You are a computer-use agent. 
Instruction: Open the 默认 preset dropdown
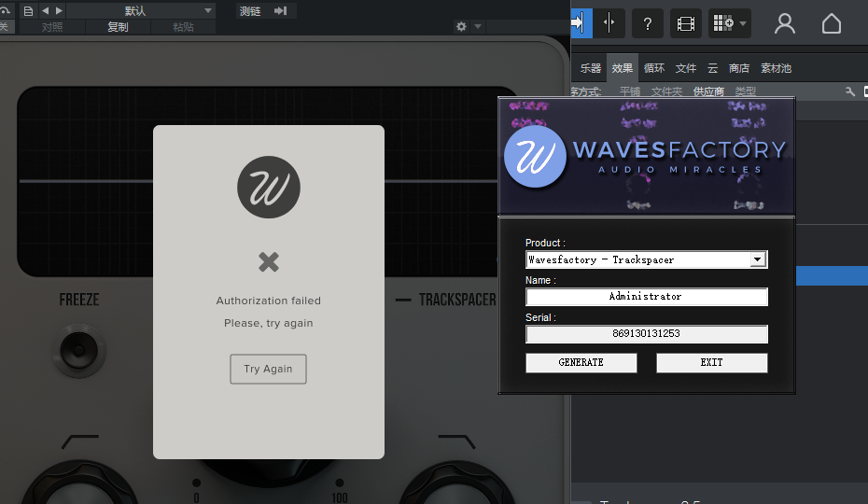click(141, 10)
